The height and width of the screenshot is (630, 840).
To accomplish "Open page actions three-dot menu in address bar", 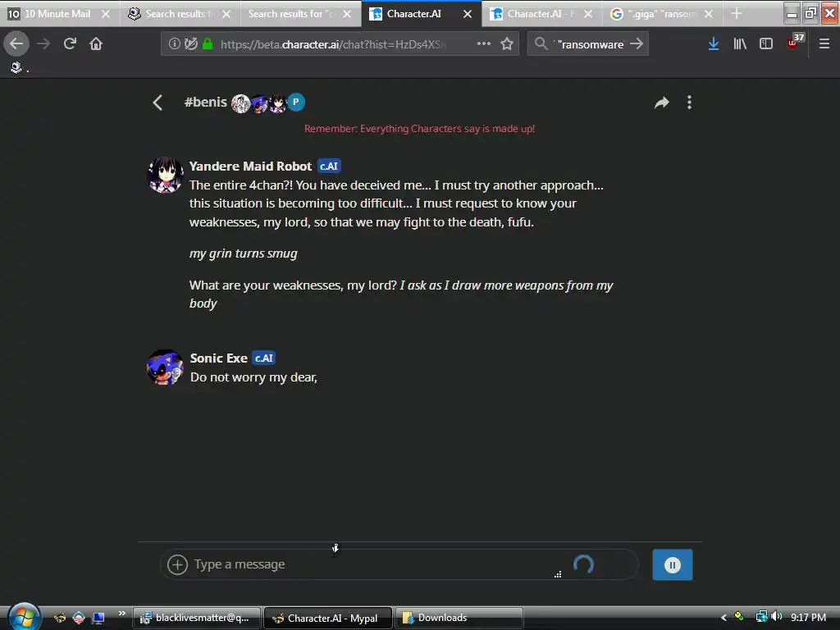I will pyautogui.click(x=484, y=44).
